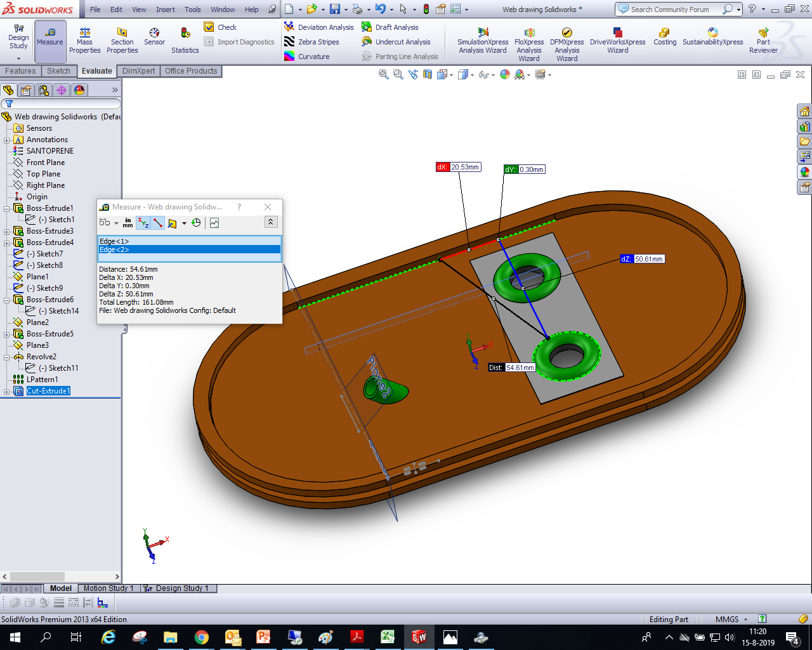Viewport: 812px width, 650px height.
Task: Select the Zebra Stripes display tool
Action: pyautogui.click(x=311, y=42)
